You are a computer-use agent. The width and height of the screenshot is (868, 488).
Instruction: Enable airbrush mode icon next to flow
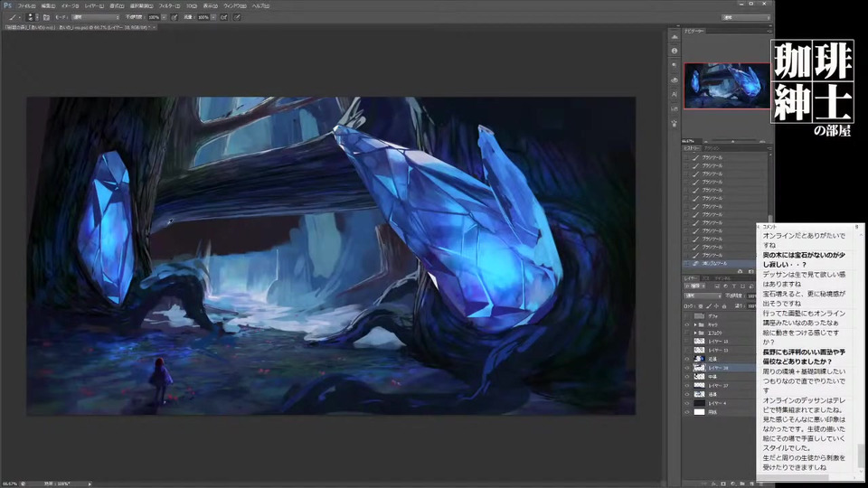222,16
